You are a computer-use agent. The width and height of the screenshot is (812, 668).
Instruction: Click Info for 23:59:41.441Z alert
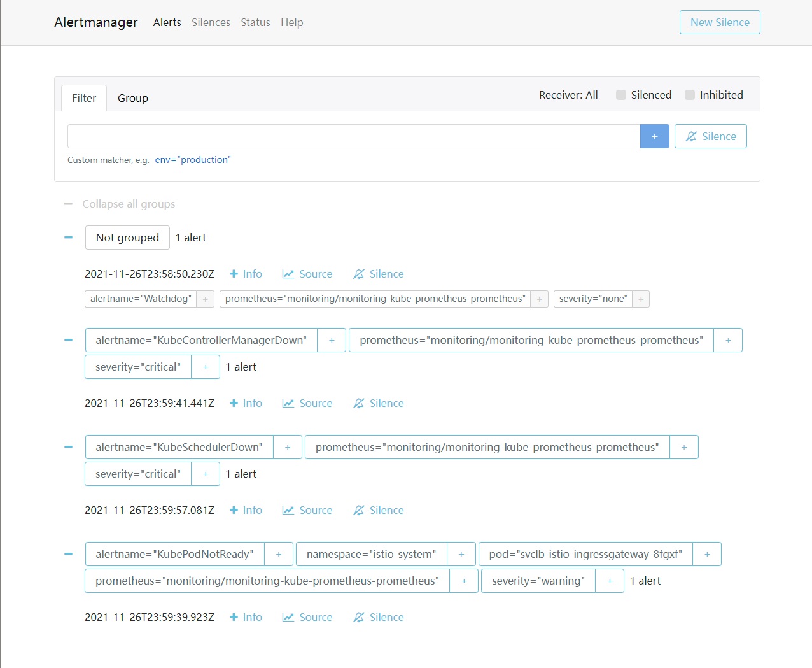(246, 403)
